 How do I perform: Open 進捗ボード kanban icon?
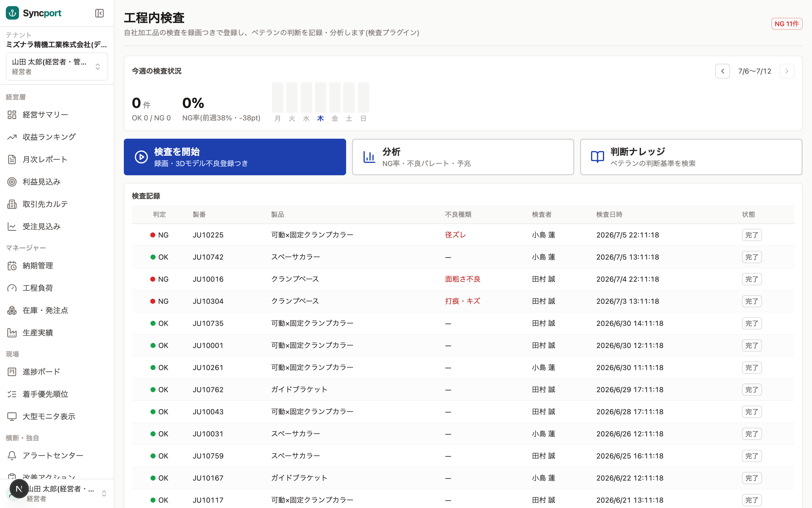pyautogui.click(x=12, y=372)
